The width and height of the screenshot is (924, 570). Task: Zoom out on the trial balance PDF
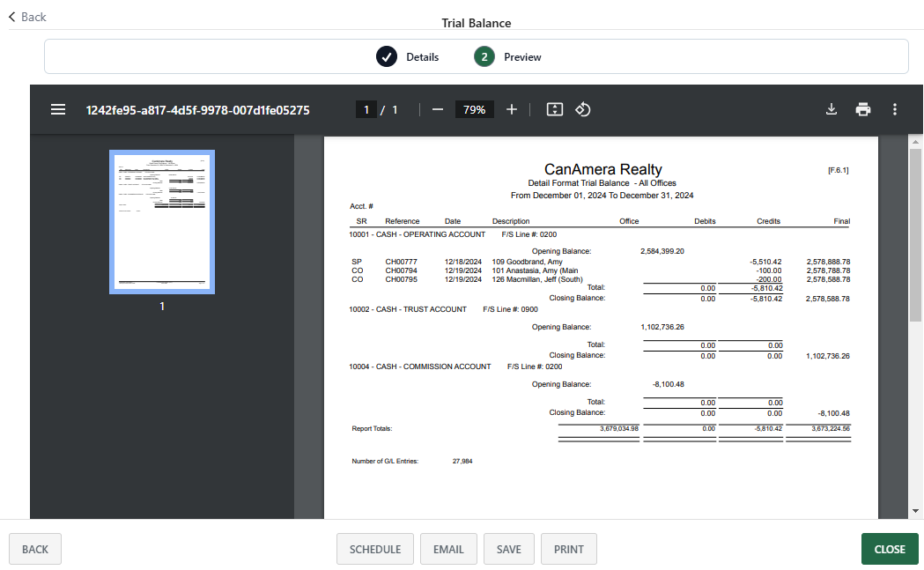[x=438, y=109]
